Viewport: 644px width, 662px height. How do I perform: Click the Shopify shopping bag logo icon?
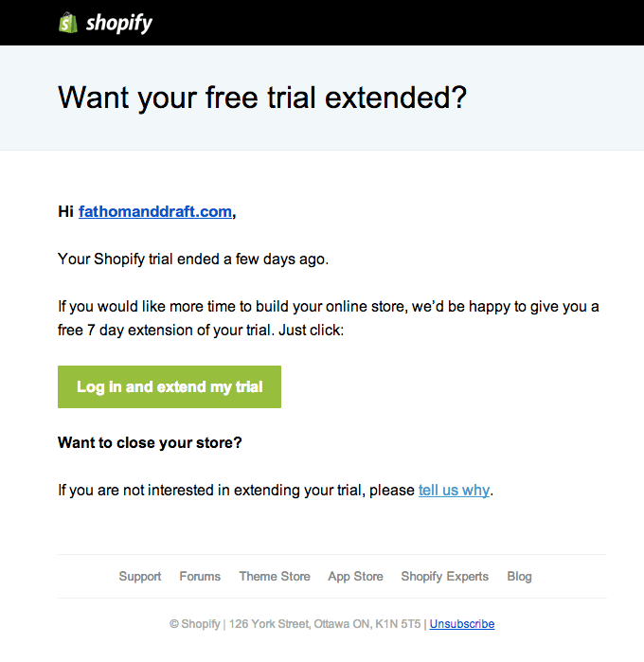point(67,23)
